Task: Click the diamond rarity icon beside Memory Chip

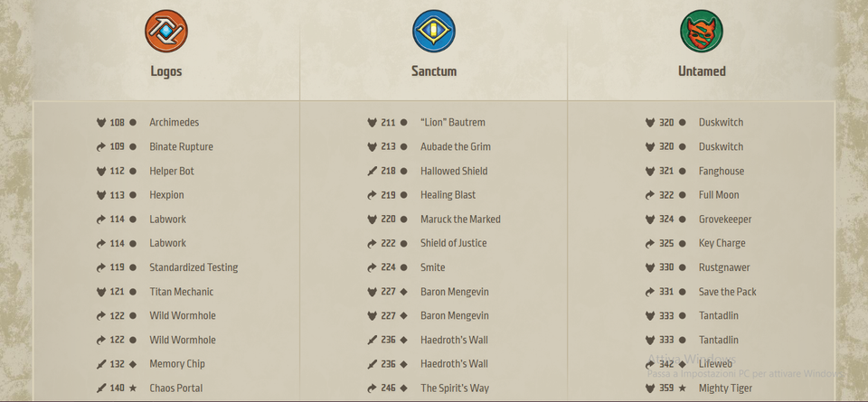Action: tap(133, 364)
